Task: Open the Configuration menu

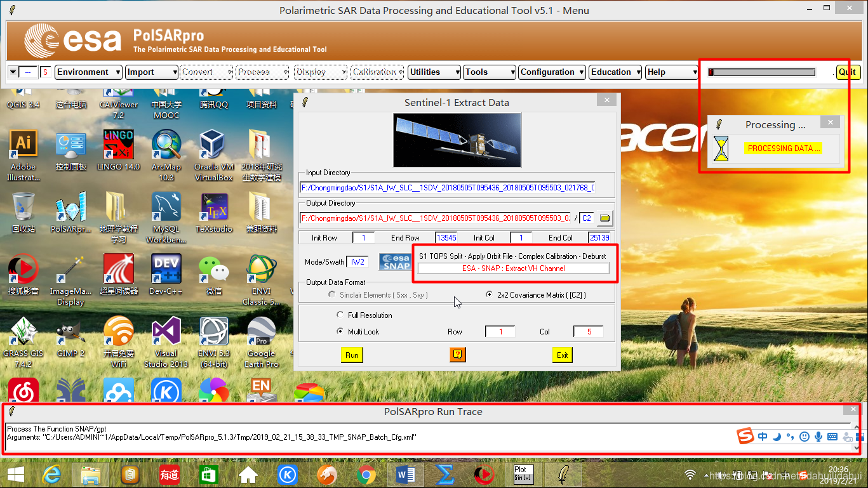Action: pyautogui.click(x=552, y=72)
